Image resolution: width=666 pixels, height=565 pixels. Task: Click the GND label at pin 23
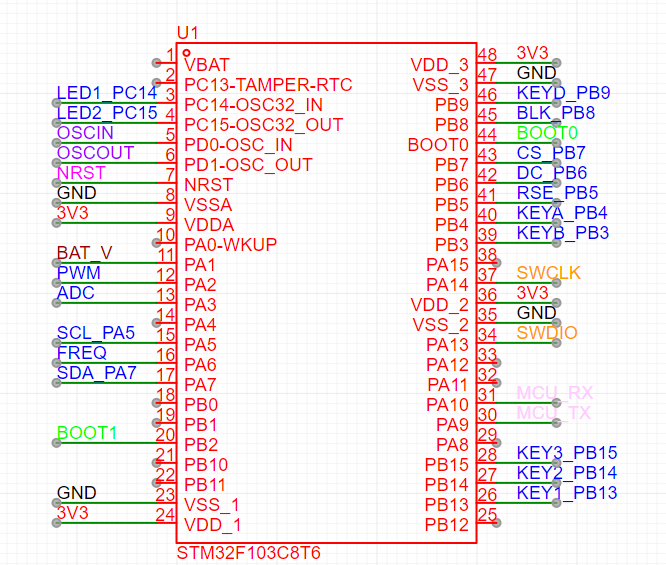pos(76,493)
